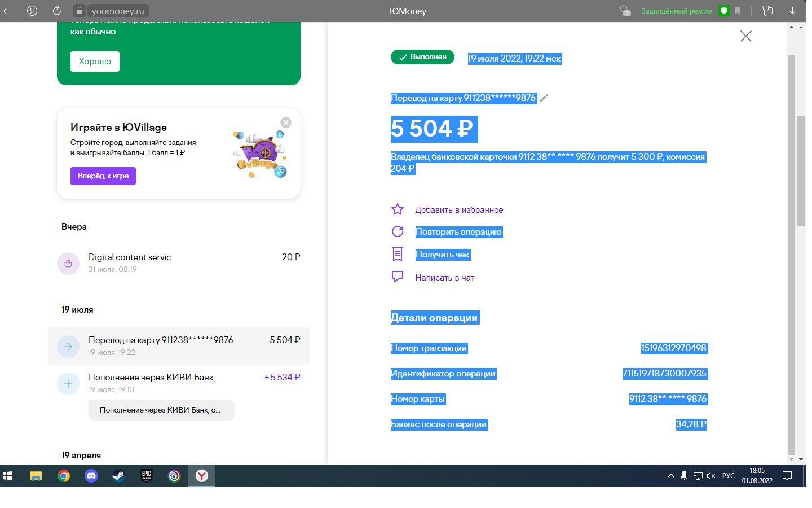Click the operation identifier 711519718730007935
The image size is (812, 508).
tap(665, 374)
